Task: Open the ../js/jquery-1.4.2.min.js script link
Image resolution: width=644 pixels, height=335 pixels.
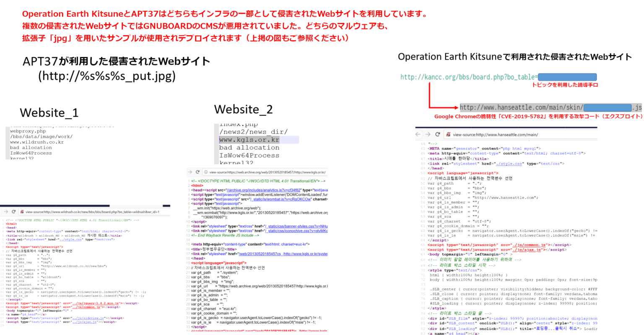Action: point(95,303)
